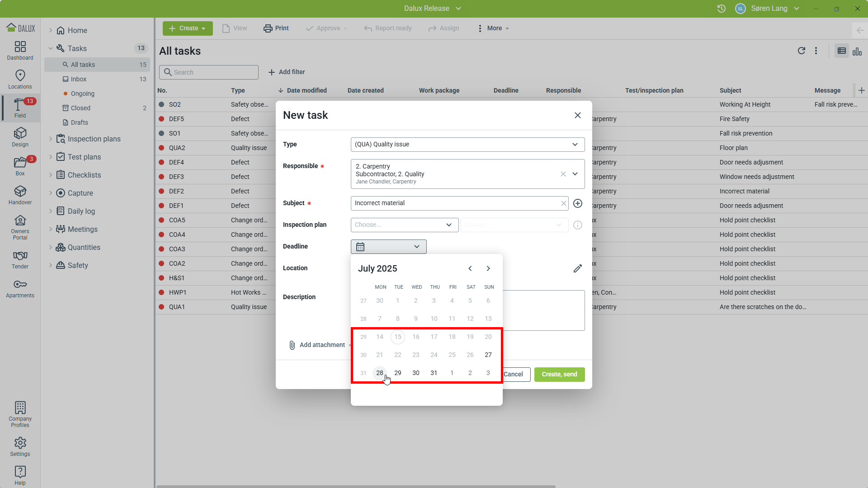Clear the Responsible field selection
This screenshot has width=868, height=488.
[563, 174]
